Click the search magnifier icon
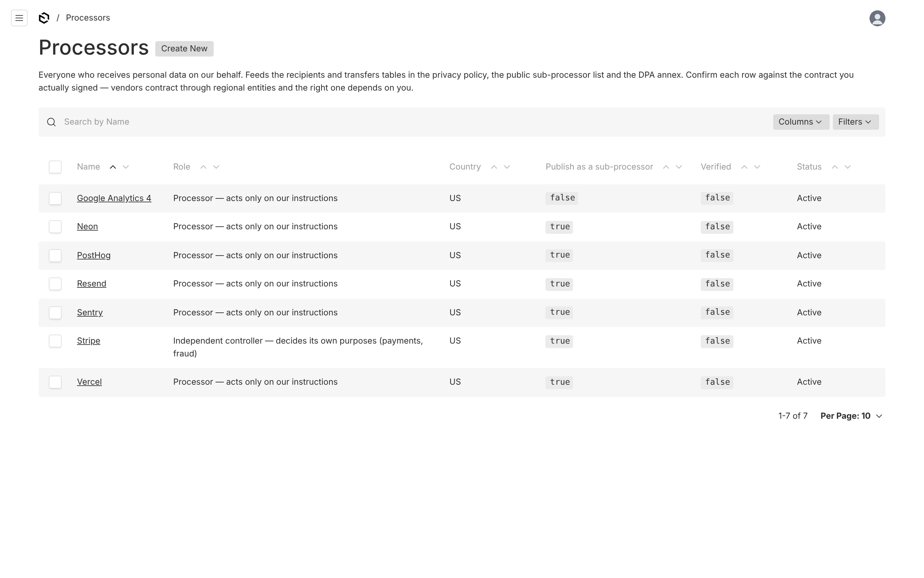924x578 pixels. pyautogui.click(x=51, y=122)
